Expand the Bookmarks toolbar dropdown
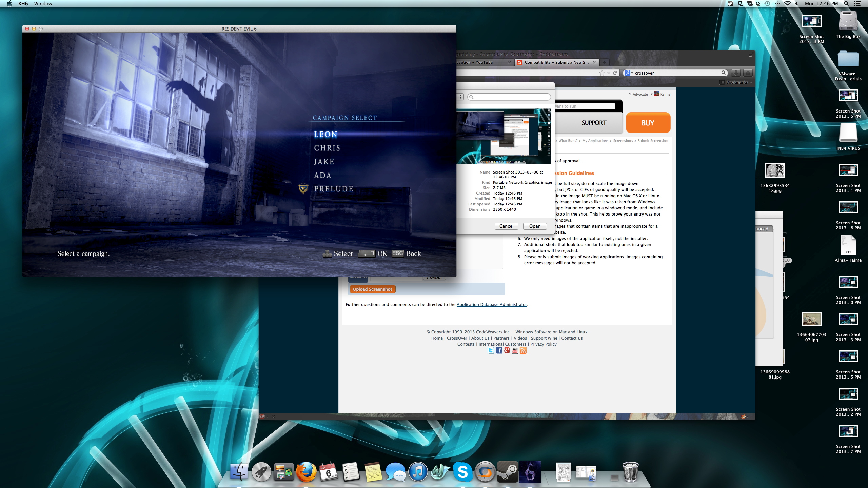 point(736,82)
